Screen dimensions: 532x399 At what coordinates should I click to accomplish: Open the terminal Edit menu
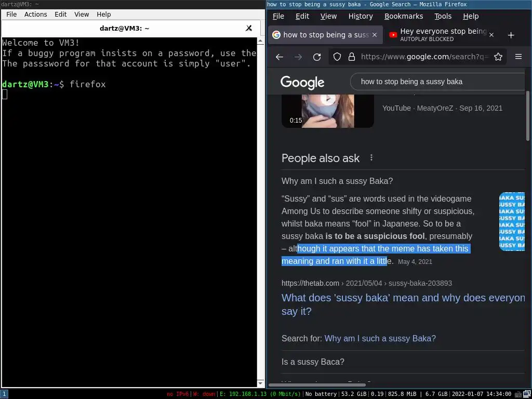point(60,14)
